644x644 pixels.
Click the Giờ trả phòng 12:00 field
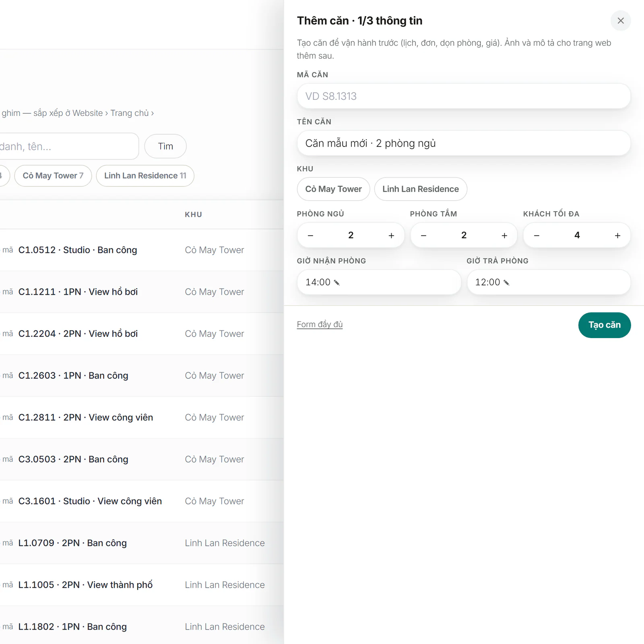click(549, 282)
